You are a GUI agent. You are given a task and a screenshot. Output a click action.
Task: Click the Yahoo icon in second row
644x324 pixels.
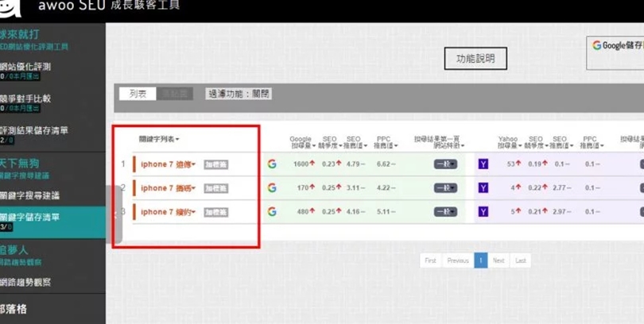point(483,188)
